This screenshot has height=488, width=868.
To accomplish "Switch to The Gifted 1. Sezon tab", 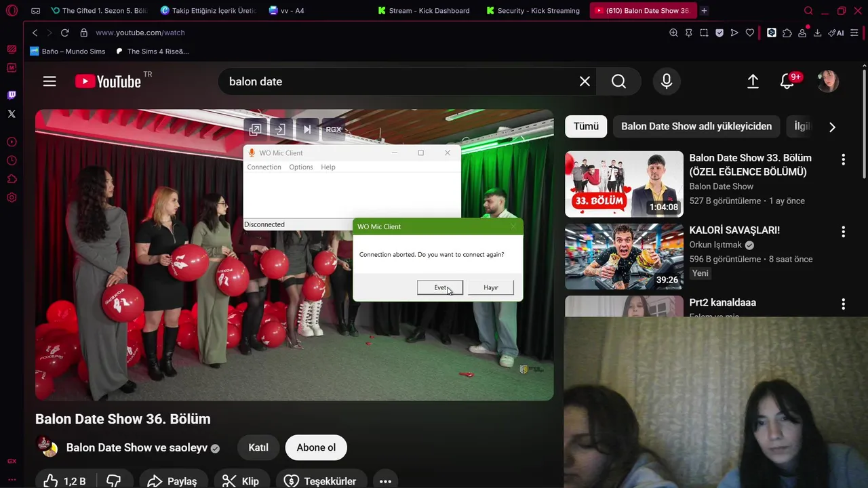I will tap(98, 11).
